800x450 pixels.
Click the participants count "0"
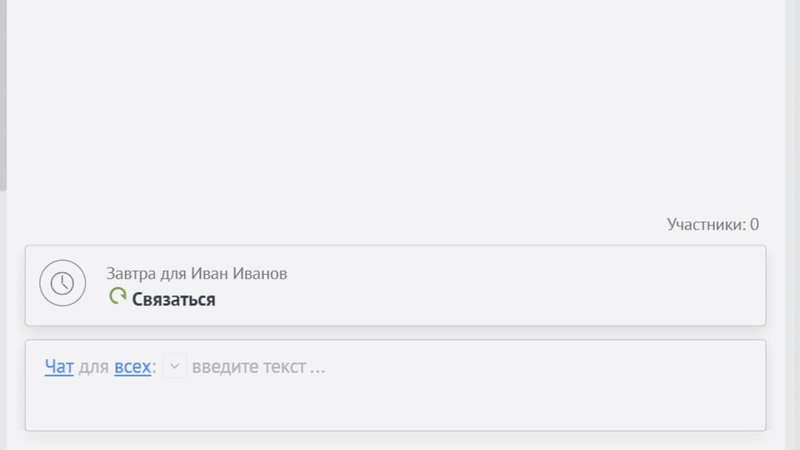pos(755,224)
